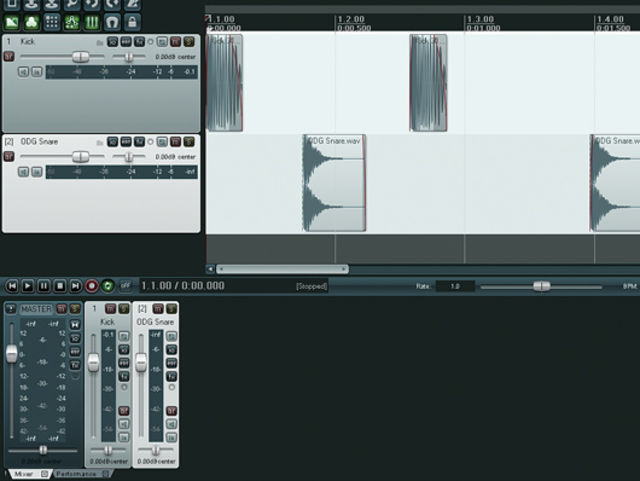Solo the Kick channel strip in mixer

(124, 309)
